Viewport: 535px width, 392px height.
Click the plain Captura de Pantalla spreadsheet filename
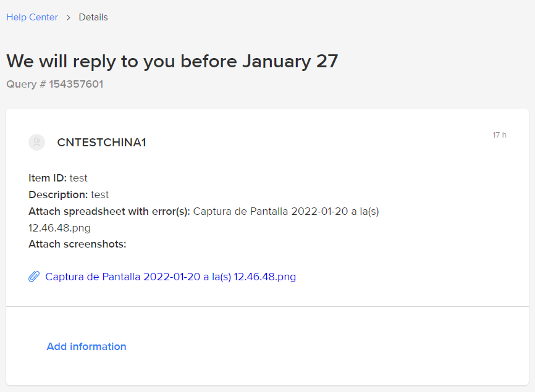[285, 211]
